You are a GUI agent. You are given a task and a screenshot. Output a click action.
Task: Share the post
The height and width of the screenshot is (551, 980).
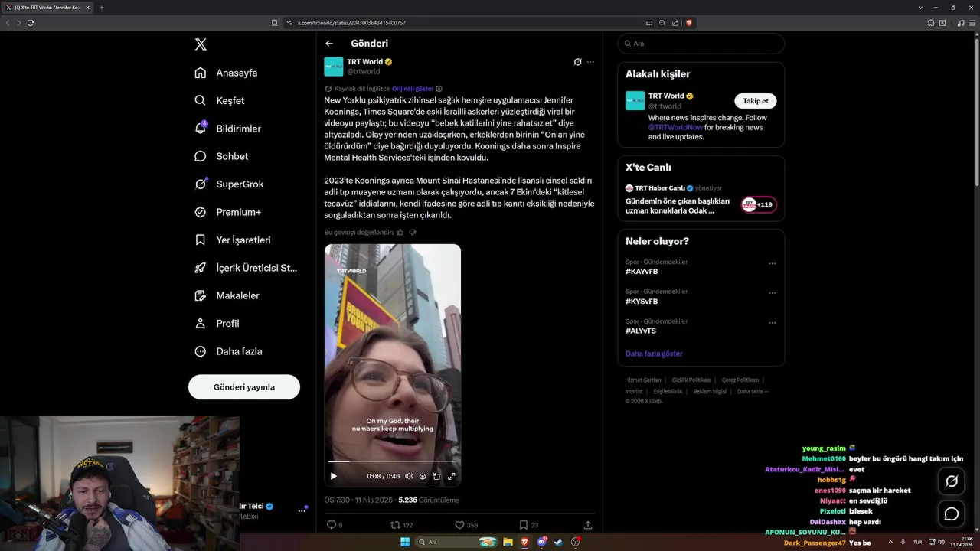click(588, 525)
